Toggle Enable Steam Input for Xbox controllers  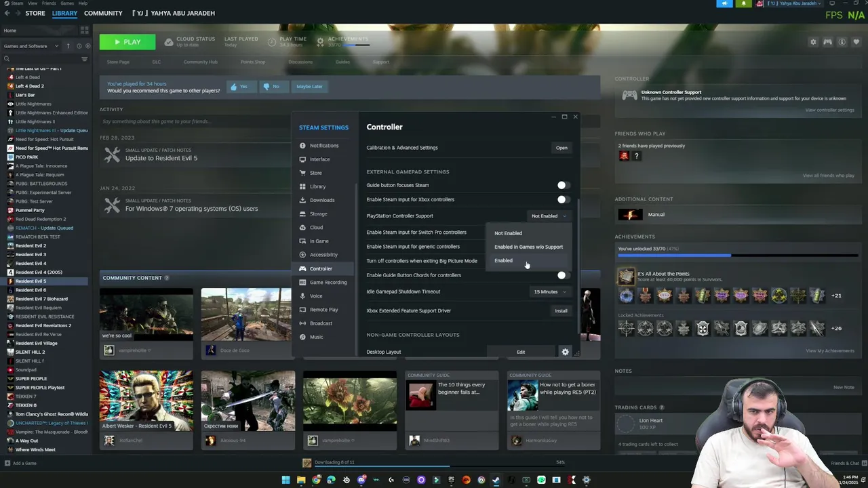click(564, 199)
